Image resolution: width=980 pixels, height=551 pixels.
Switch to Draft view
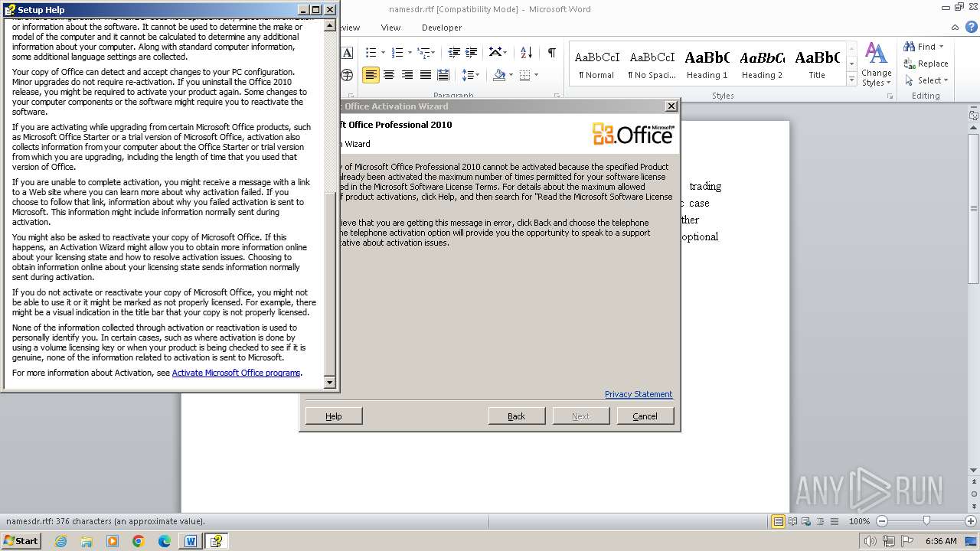(835, 521)
